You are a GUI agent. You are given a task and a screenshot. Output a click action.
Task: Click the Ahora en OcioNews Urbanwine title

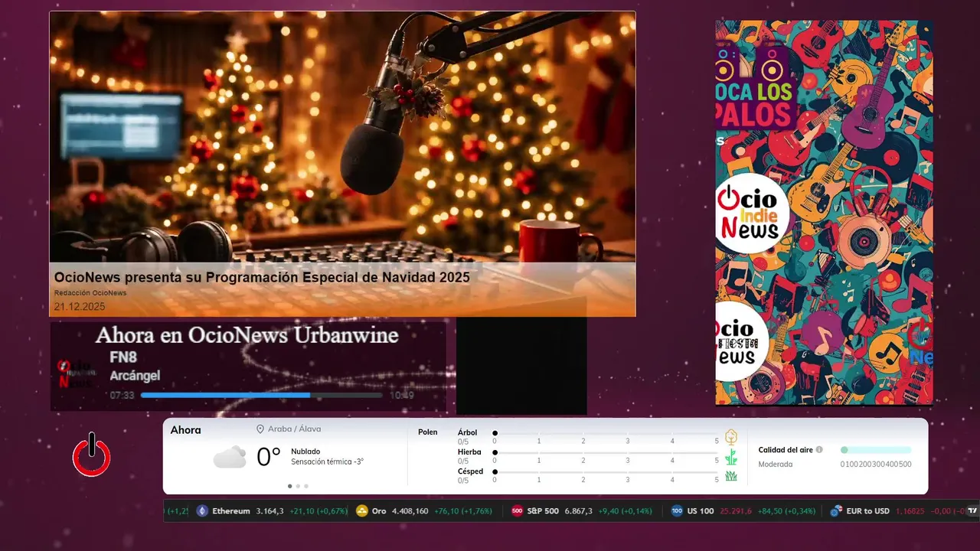[x=247, y=335]
